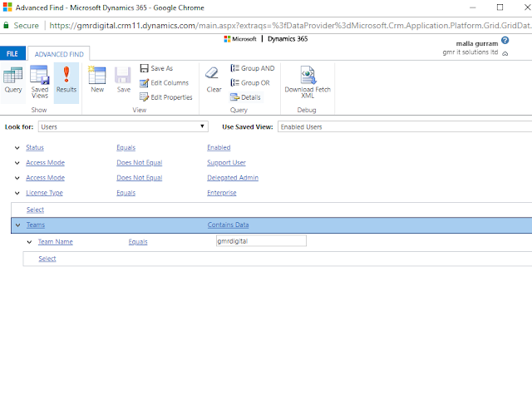Screen dimensions: 532x395
Task: Expand options for the Status row
Action: 17,148
